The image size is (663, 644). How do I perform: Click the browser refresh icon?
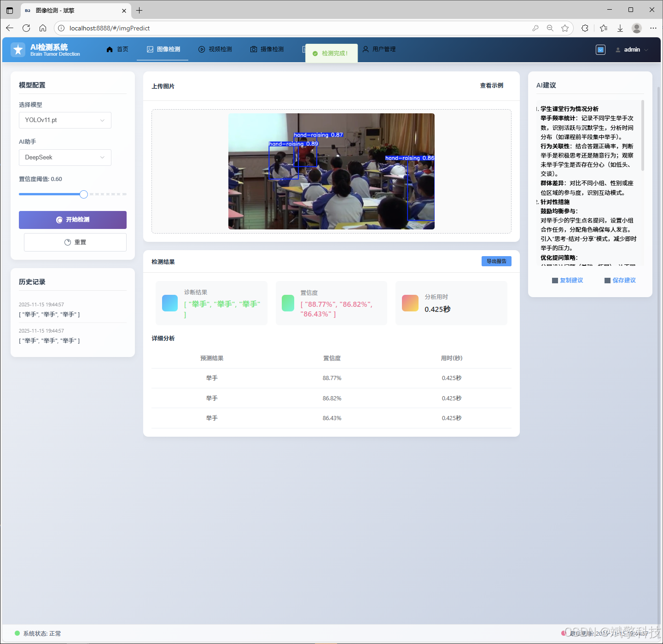(26, 28)
